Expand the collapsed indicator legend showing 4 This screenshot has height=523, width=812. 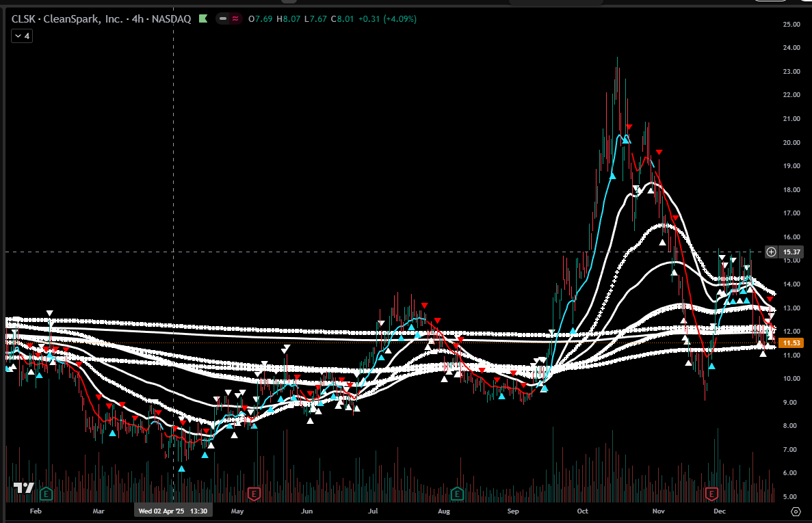click(x=22, y=36)
